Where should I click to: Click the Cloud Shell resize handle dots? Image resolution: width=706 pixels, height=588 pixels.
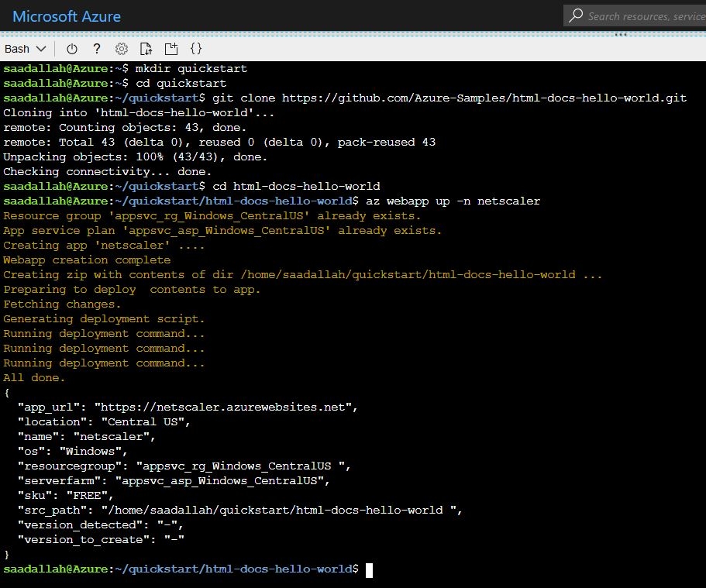621,34
